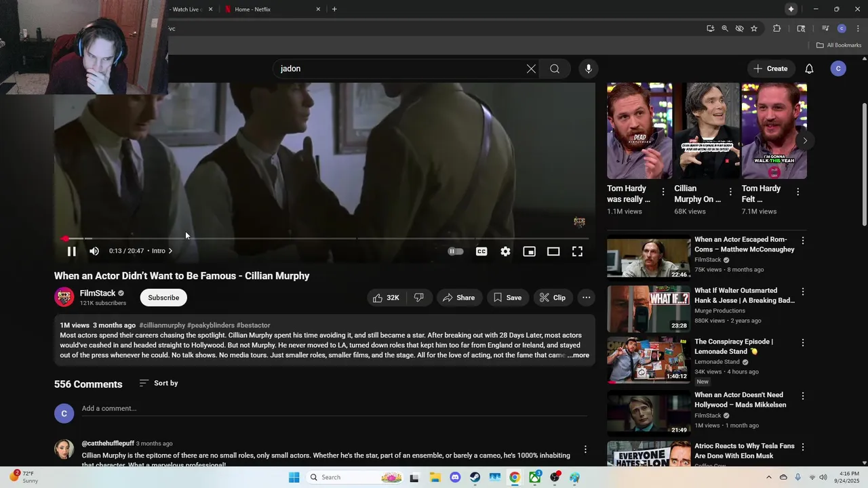Viewport: 868px width, 488px height.
Task: Open 'What If Walter Outsmarted' video title
Action: click(x=744, y=296)
